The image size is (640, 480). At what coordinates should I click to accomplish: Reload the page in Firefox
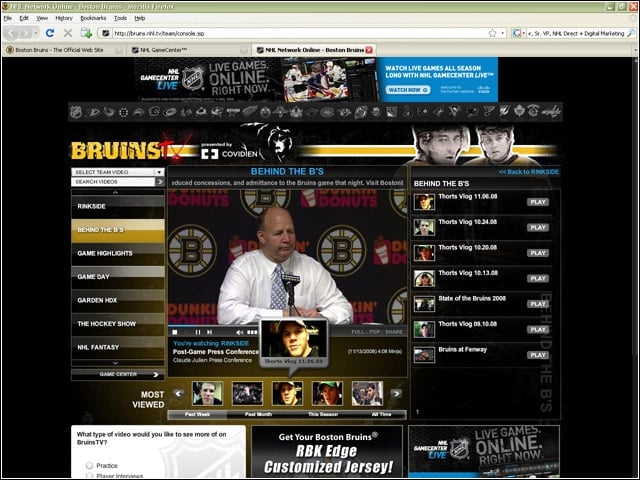pos(50,33)
